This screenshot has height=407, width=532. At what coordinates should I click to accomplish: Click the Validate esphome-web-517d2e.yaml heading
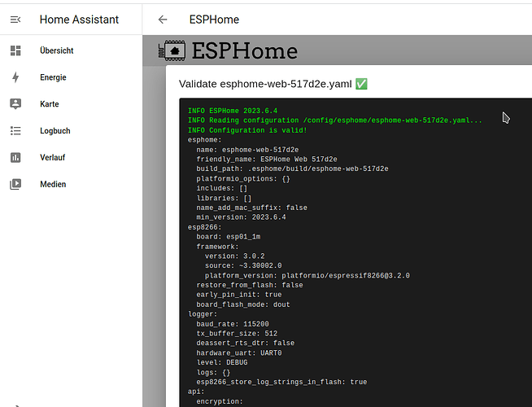[265, 84]
